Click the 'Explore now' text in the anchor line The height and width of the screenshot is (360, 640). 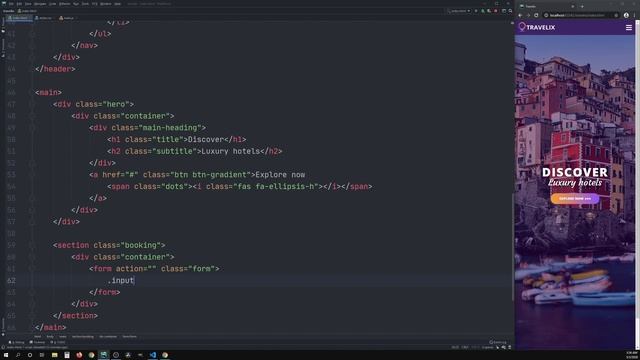280,175
